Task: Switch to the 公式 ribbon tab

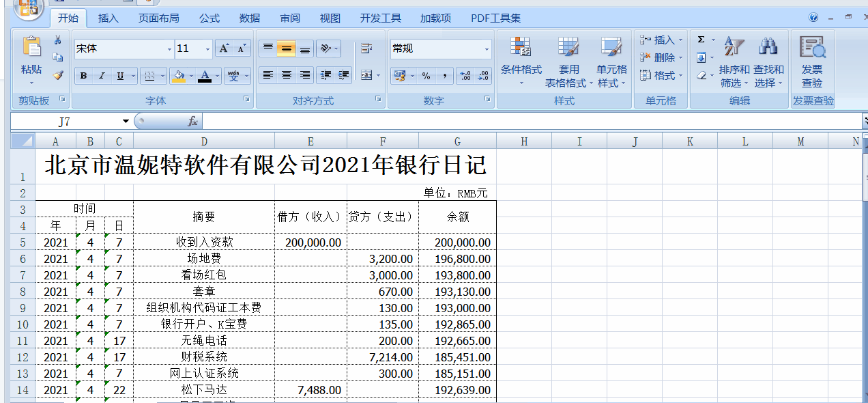Action: (208, 18)
